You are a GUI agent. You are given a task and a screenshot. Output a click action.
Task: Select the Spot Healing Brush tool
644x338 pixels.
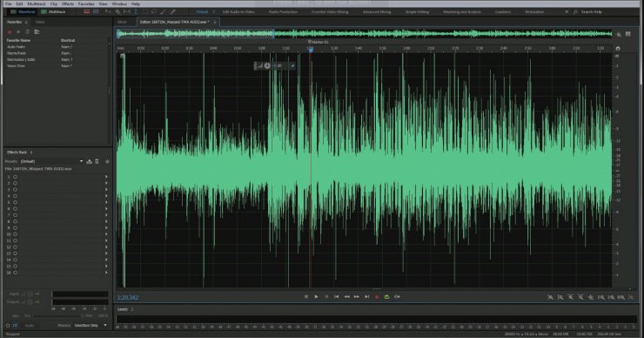click(173, 12)
